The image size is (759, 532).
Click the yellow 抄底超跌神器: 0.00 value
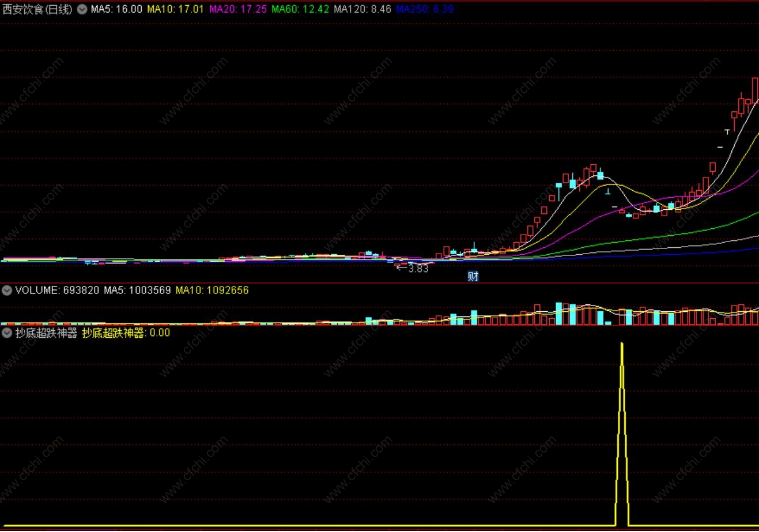(x=126, y=333)
